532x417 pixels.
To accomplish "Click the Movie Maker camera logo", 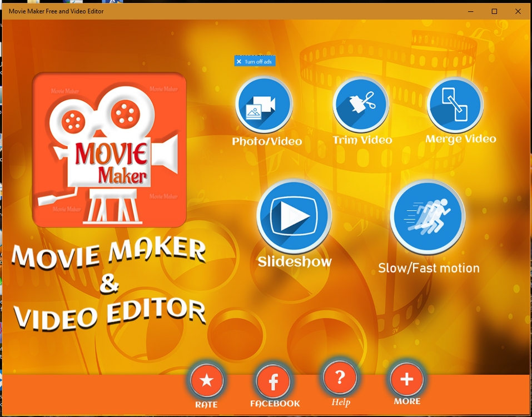I will point(110,150).
